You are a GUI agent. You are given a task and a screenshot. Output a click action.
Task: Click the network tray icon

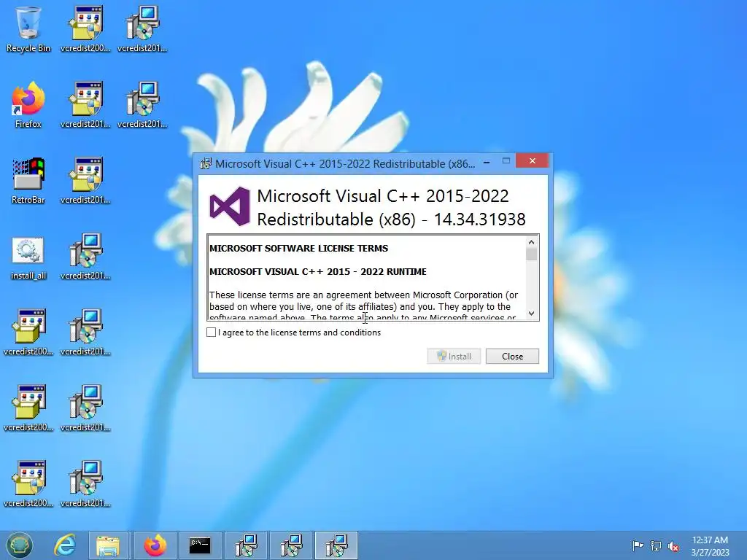(656, 545)
